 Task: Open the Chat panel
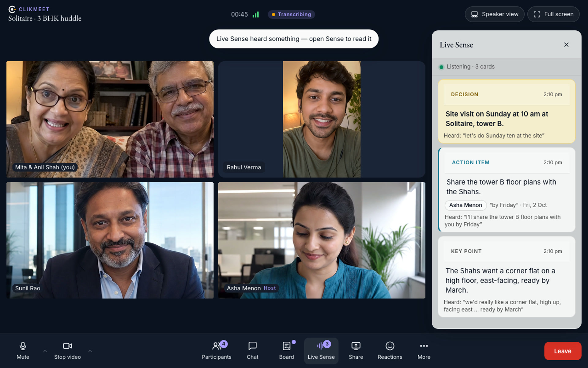click(x=253, y=351)
